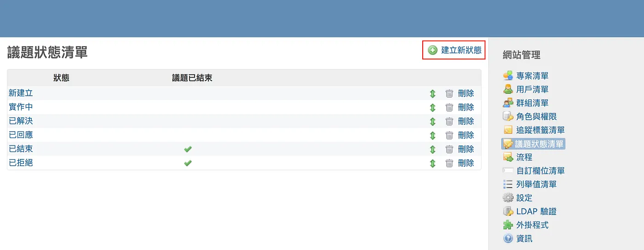Click the 列舉值清單 sidebar icon
Image resolution: width=644 pixels, height=250 pixels.
[508, 184]
